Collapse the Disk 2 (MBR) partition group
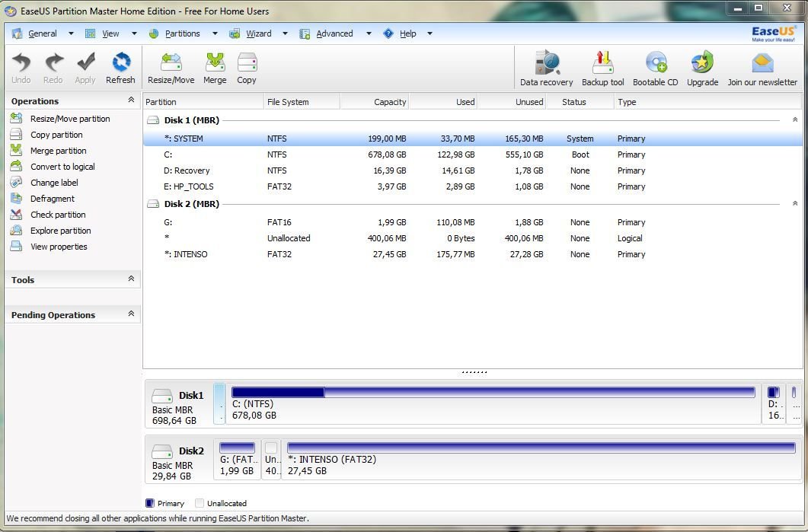 pos(795,203)
